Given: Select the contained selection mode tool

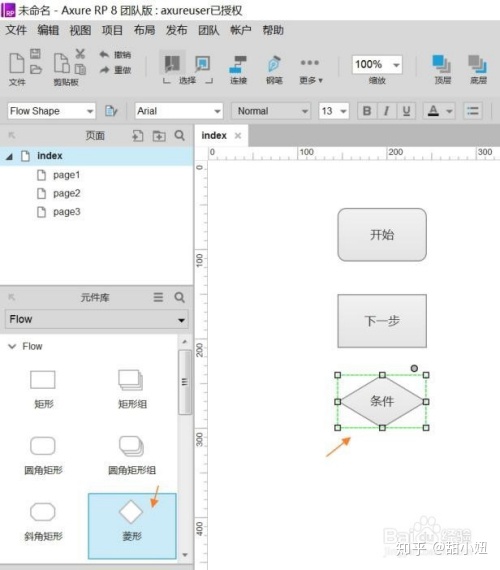Looking at the screenshot, I should tap(203, 63).
